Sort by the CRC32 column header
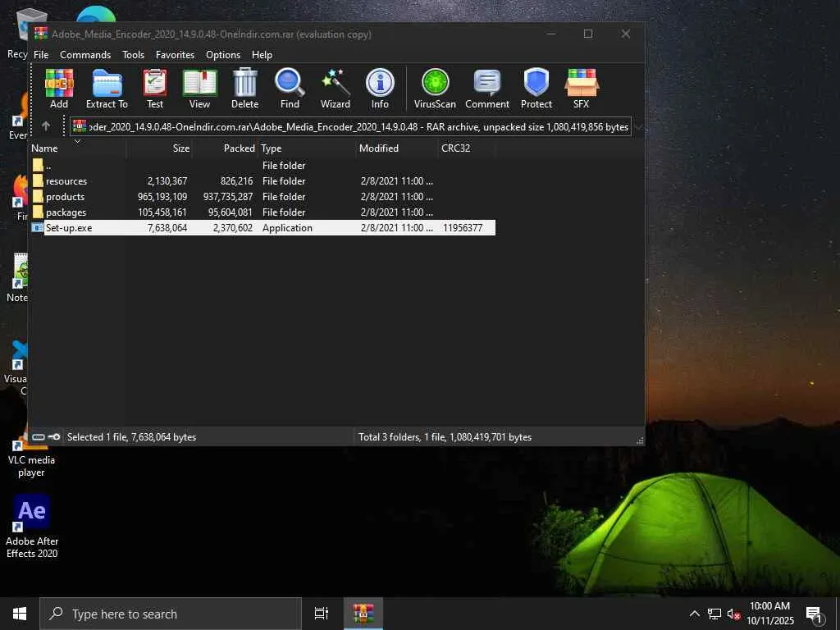 466,148
